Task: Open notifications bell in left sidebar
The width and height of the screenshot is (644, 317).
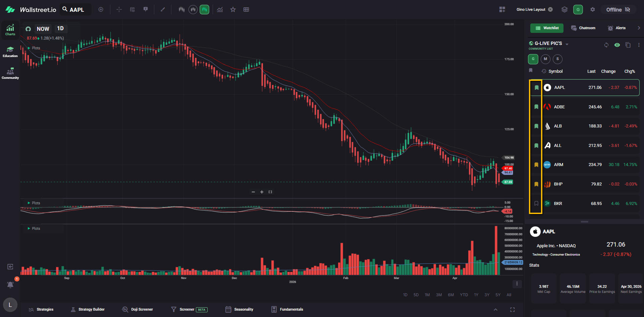Action: [10, 284]
